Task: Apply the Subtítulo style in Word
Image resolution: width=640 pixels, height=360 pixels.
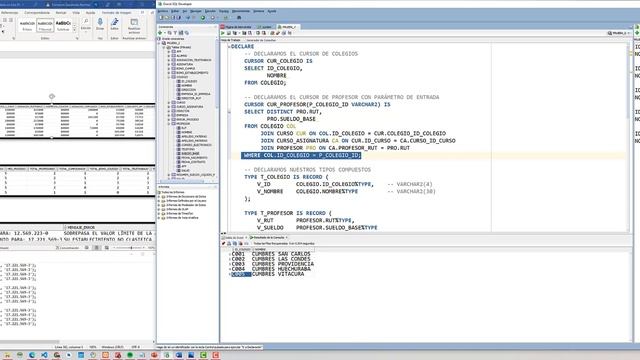Action: (63, 25)
